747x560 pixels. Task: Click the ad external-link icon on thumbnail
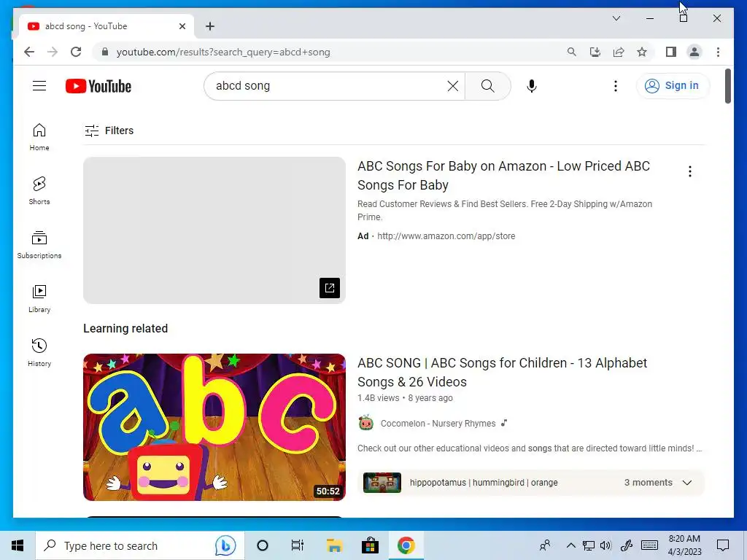click(330, 287)
